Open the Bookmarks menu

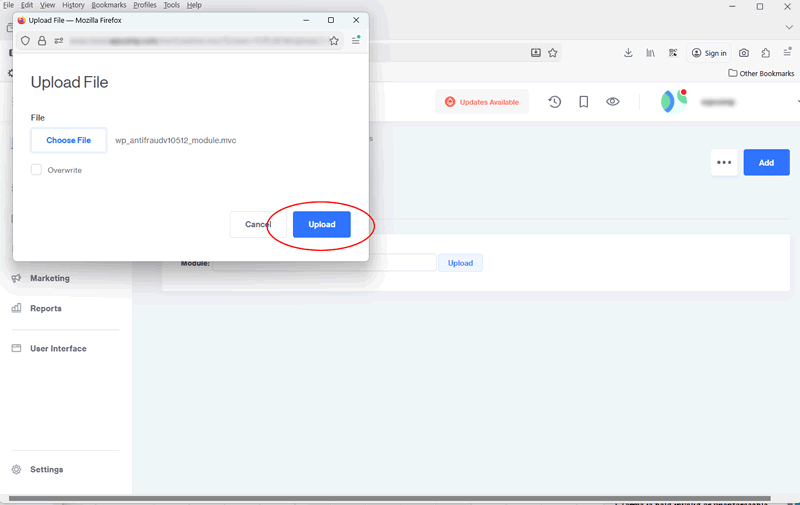tap(109, 5)
